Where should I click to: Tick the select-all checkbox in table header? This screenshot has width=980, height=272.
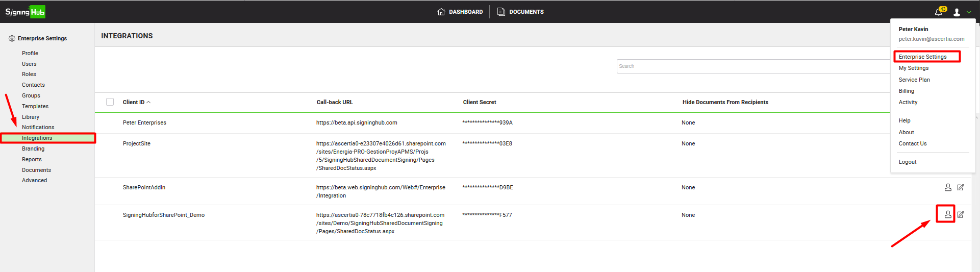coord(110,102)
